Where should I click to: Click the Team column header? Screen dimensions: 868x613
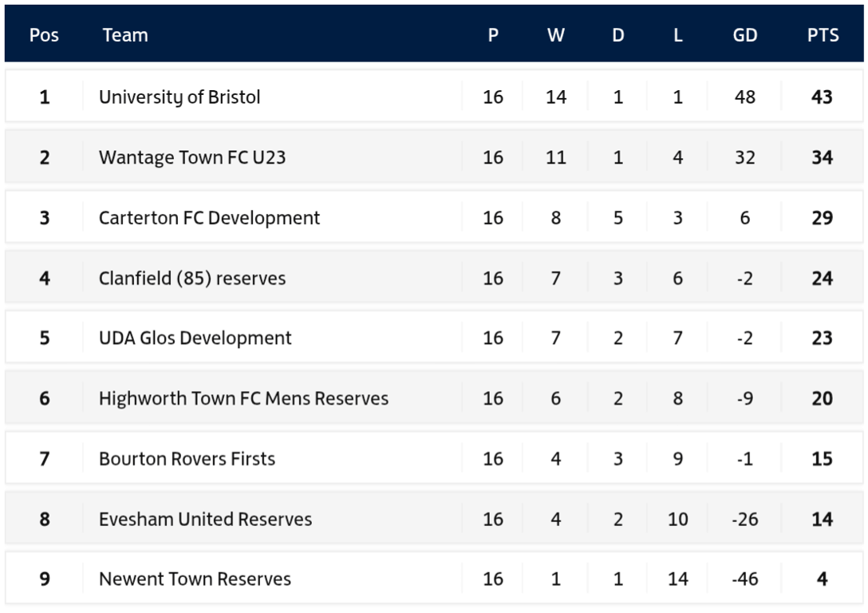(x=125, y=35)
